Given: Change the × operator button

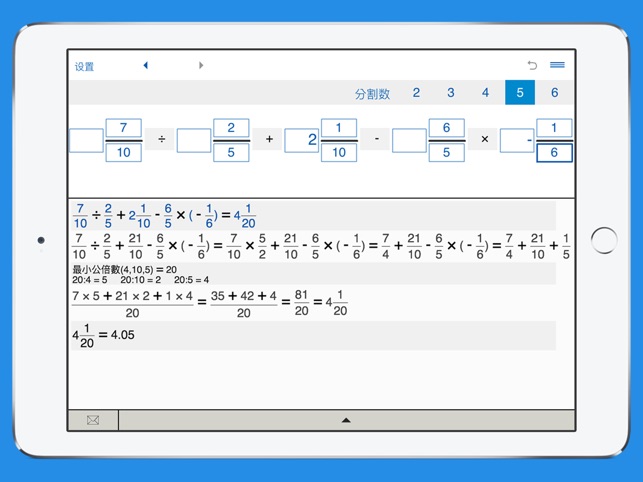Looking at the screenshot, I should (x=484, y=139).
